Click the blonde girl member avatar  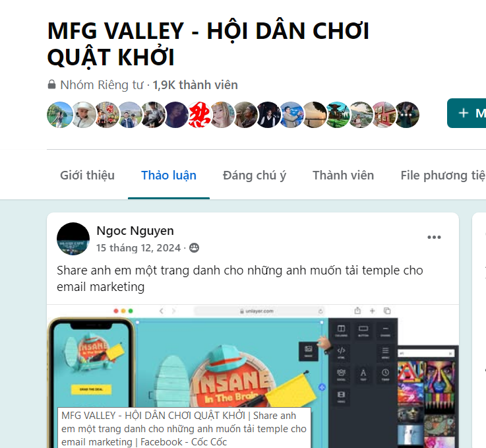[x=222, y=115]
